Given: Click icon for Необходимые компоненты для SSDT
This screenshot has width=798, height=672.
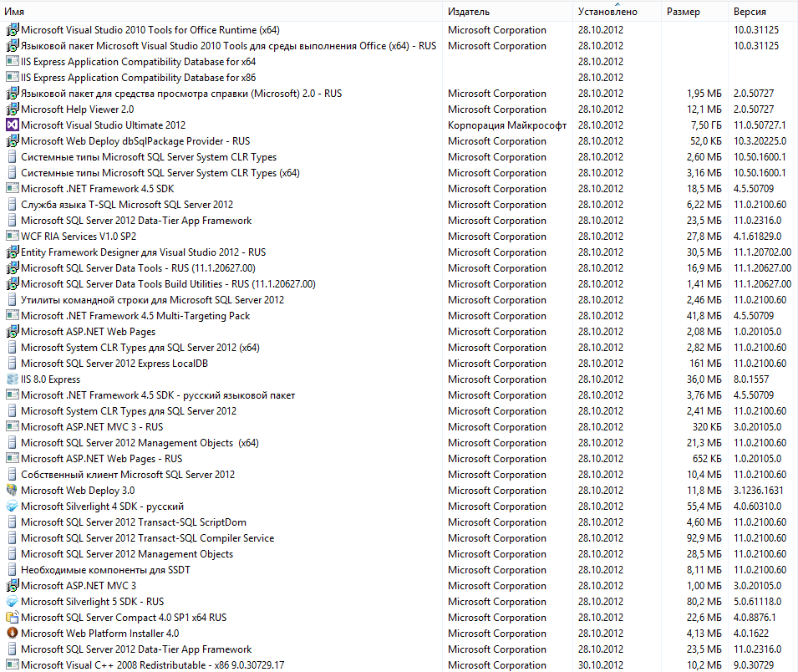Looking at the screenshot, I should (x=13, y=570).
